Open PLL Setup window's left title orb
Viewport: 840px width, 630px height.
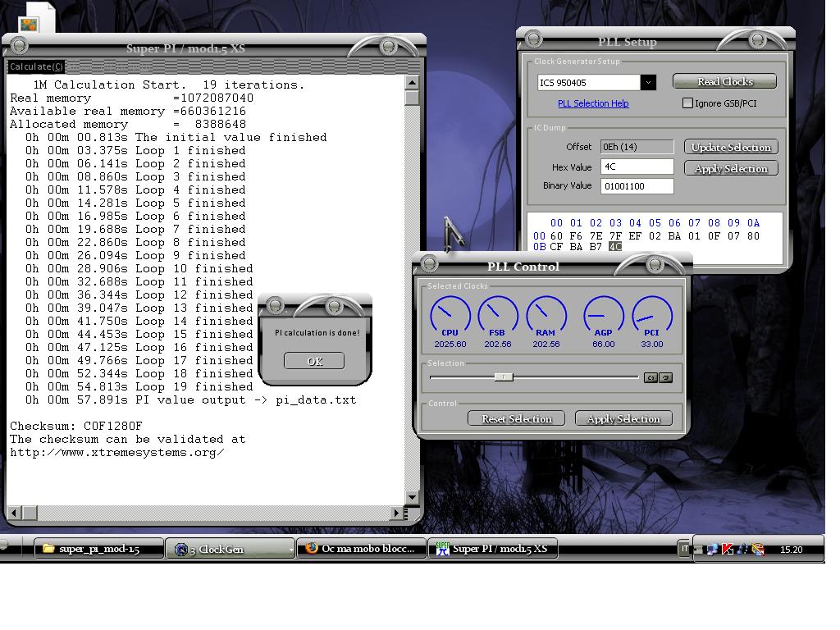533,39
